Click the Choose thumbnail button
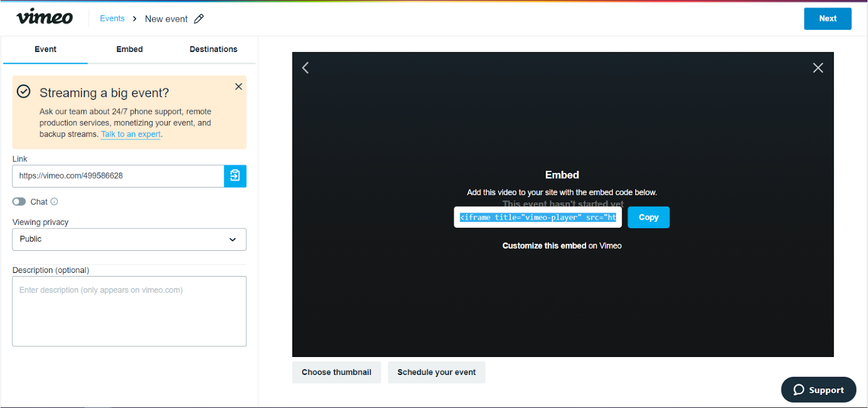The width and height of the screenshot is (868, 408). pyautogui.click(x=336, y=372)
